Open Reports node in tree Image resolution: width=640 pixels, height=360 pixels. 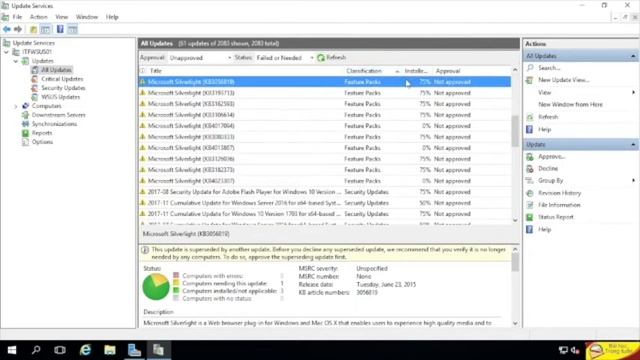(x=42, y=133)
